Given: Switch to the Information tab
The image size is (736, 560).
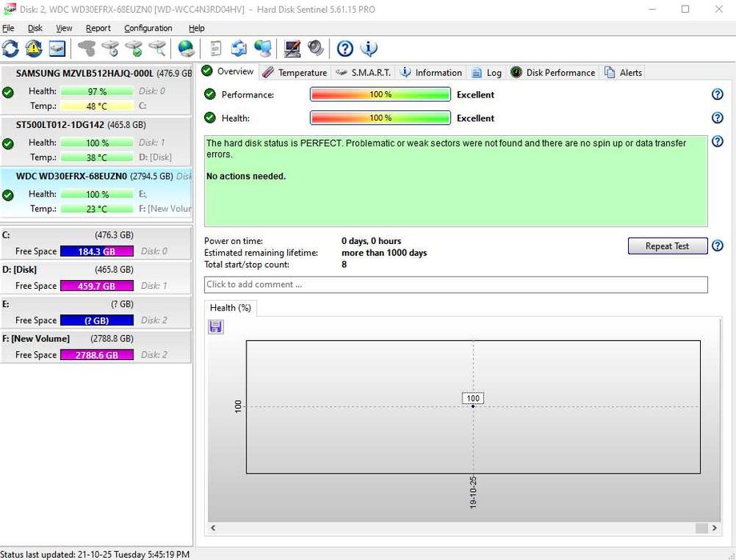Looking at the screenshot, I should coord(430,73).
